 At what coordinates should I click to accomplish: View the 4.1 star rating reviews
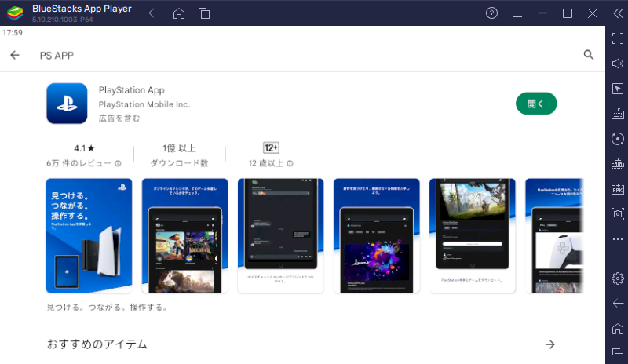pos(84,148)
